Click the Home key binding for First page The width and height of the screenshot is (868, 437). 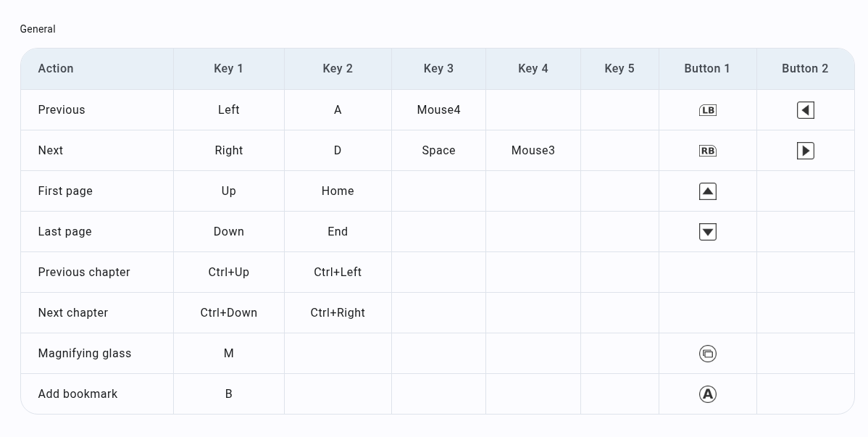click(338, 191)
